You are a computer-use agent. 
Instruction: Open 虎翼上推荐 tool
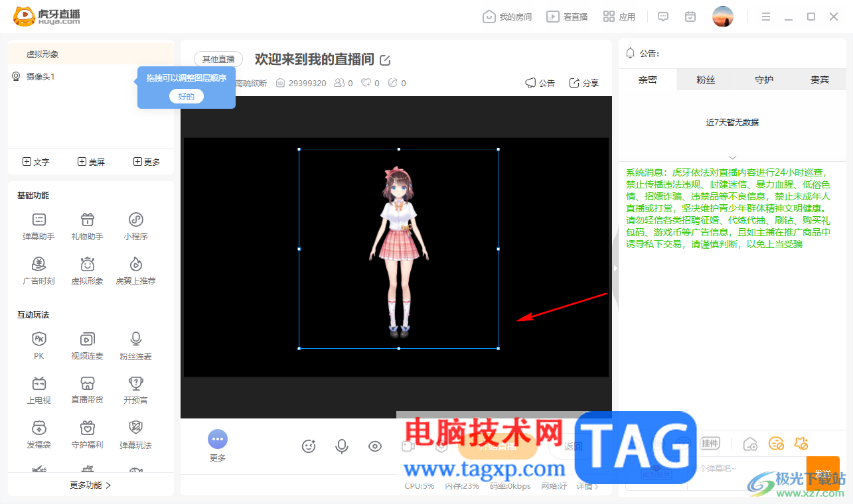[x=136, y=271]
